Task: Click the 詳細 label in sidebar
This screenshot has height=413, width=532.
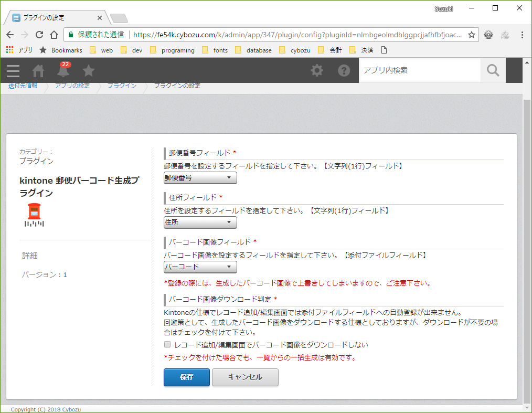Action: point(30,256)
